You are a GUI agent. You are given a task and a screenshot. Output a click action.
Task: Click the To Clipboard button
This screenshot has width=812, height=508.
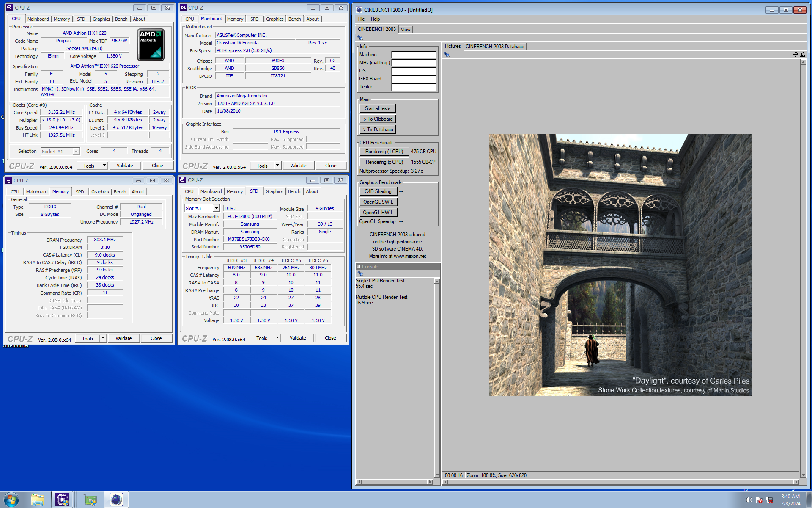(378, 119)
